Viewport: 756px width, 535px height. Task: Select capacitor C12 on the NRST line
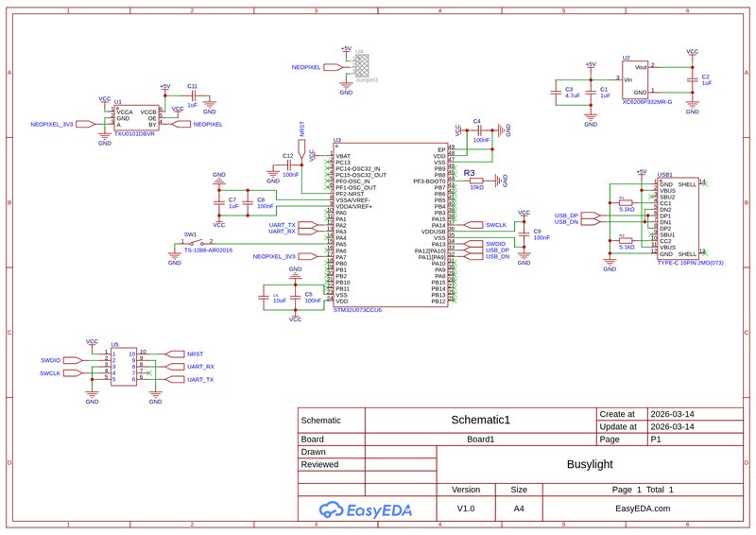(290, 164)
